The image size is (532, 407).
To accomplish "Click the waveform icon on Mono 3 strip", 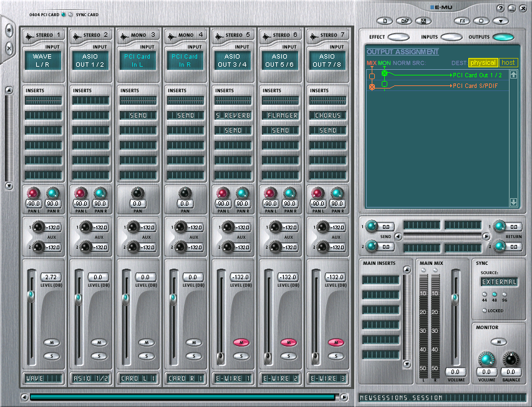I will click(x=125, y=36).
